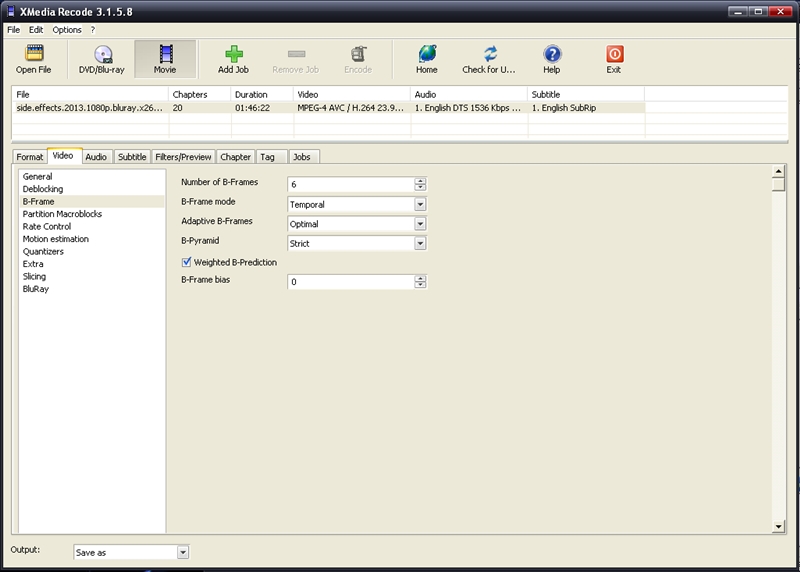Image resolution: width=800 pixels, height=572 pixels.
Task: Click the Number of B-Frames input field
Action: pyautogui.click(x=351, y=184)
